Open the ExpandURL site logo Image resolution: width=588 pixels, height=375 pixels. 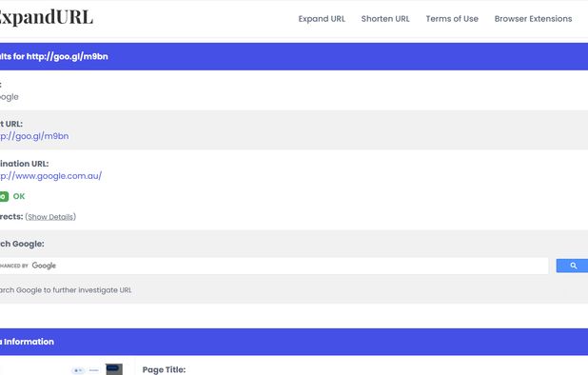point(46,17)
